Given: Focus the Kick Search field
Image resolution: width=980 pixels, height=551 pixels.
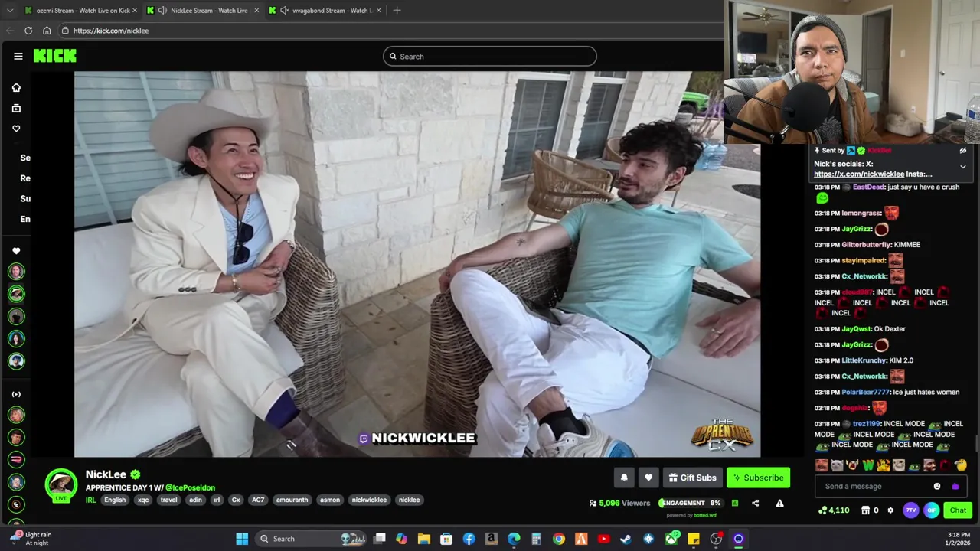Looking at the screenshot, I should (x=490, y=56).
